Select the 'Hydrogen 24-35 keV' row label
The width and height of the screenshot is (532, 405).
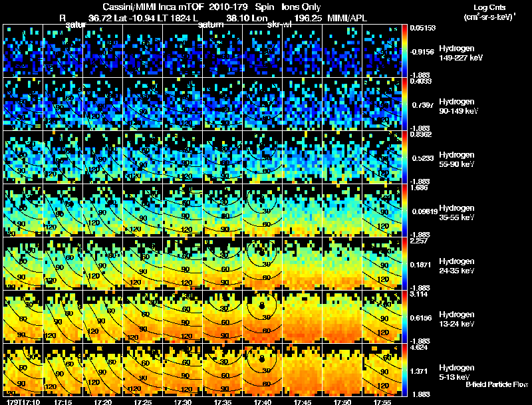tap(457, 266)
